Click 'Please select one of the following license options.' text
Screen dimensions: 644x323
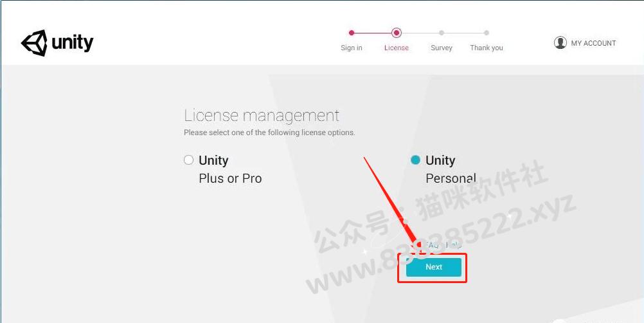[269, 133]
